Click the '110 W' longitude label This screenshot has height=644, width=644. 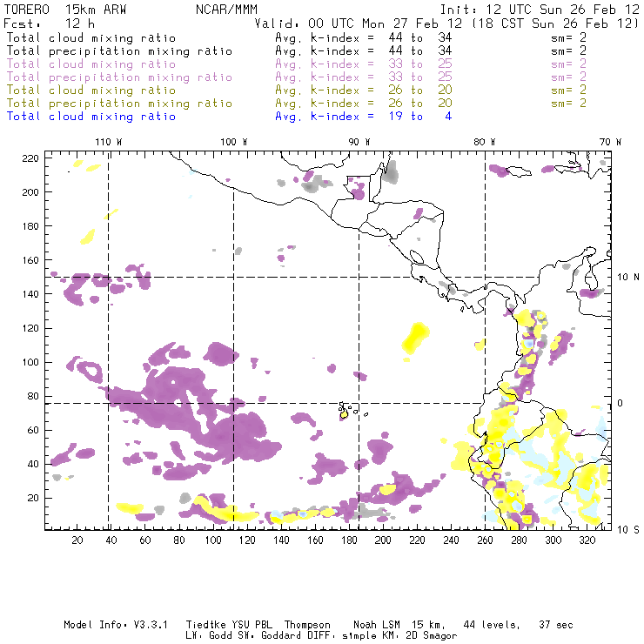coord(109,142)
